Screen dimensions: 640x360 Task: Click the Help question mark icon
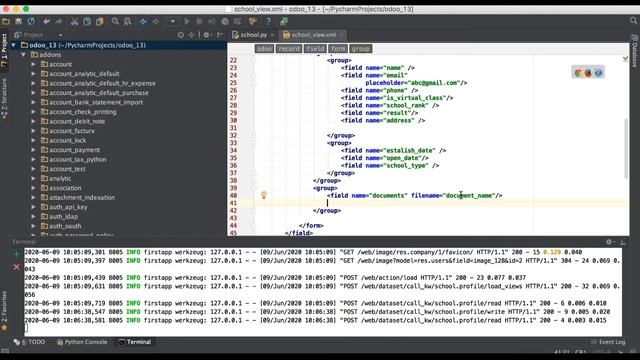coord(268,21)
